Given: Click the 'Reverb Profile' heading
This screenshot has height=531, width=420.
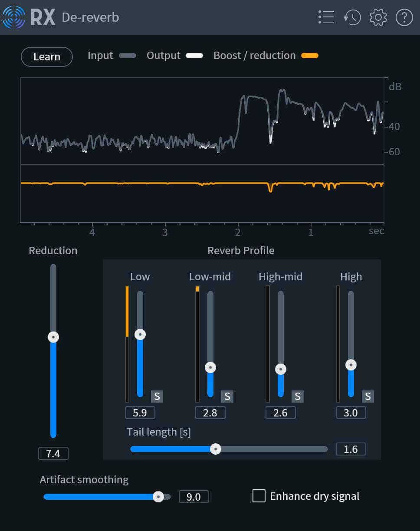Looking at the screenshot, I should click(241, 251).
